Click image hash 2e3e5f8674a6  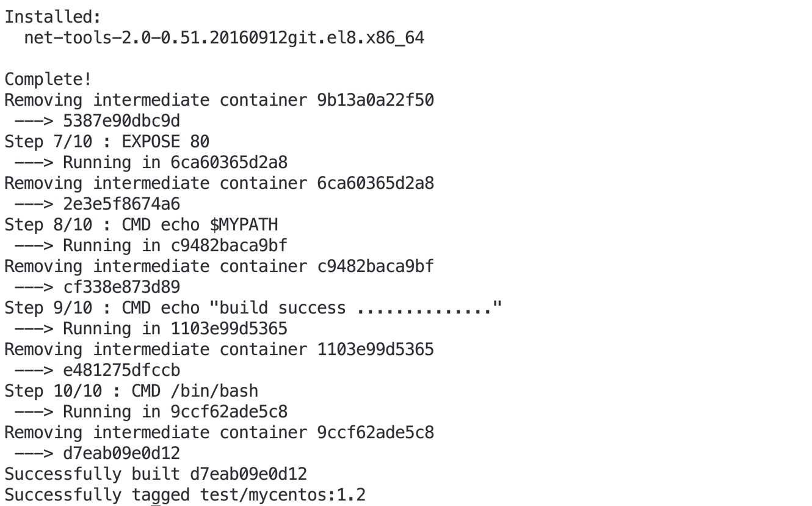point(121,204)
